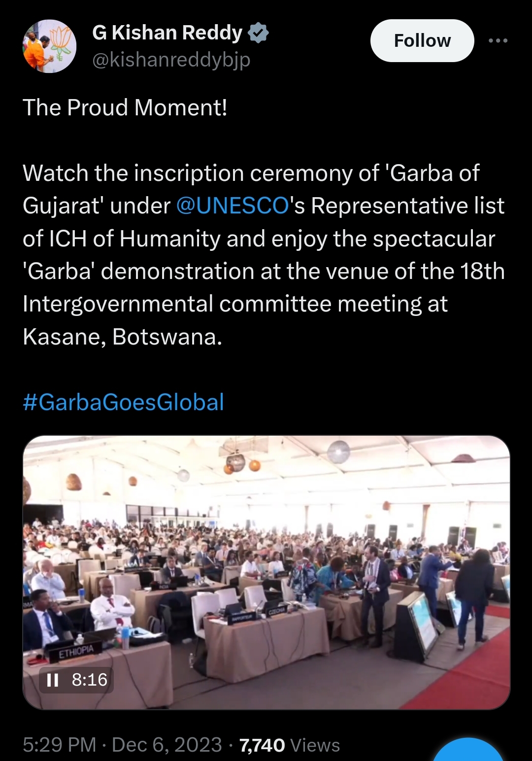Pause the video with the pause icon
532x761 pixels.
52,680
